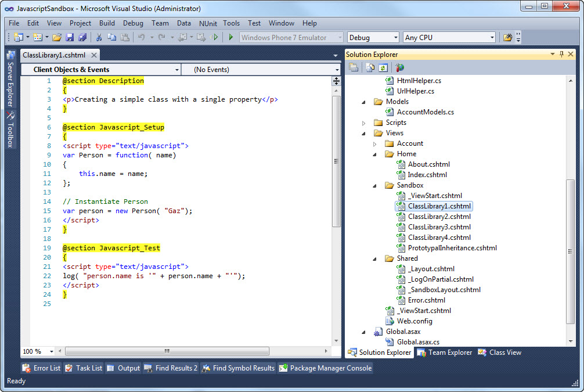Click the Copy toolbar icon

[111, 37]
